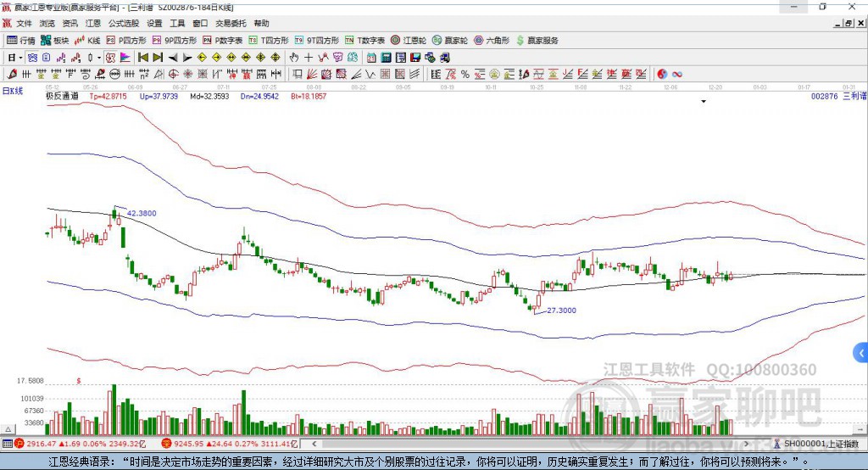Click the volume pane up triangle button
The height and width of the screenshot is (470, 868).
coord(8,429)
